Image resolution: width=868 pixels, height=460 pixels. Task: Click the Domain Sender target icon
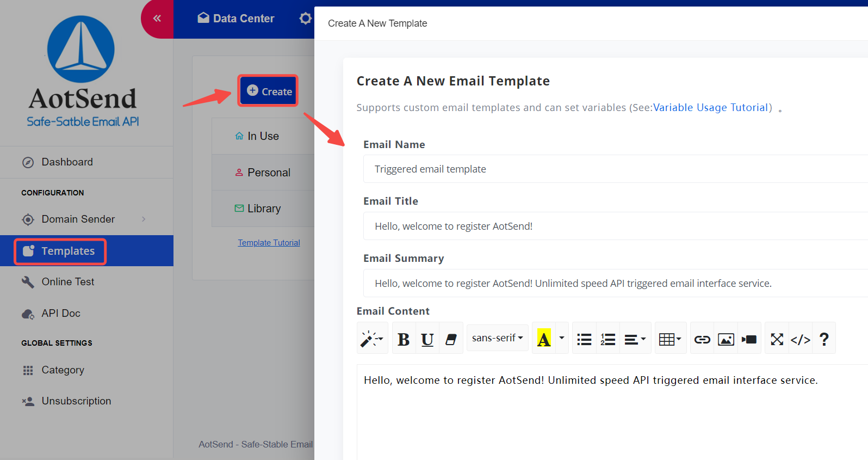pyautogui.click(x=28, y=219)
